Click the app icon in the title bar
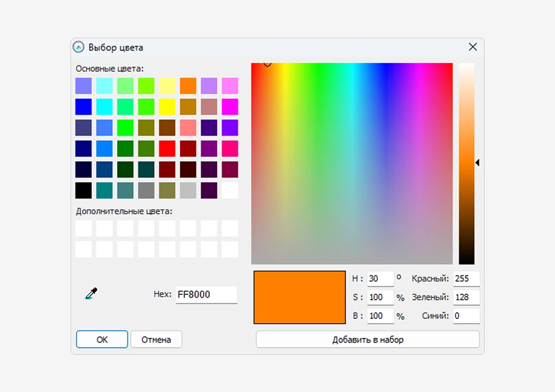Image resolution: width=555 pixels, height=392 pixels. coord(79,47)
